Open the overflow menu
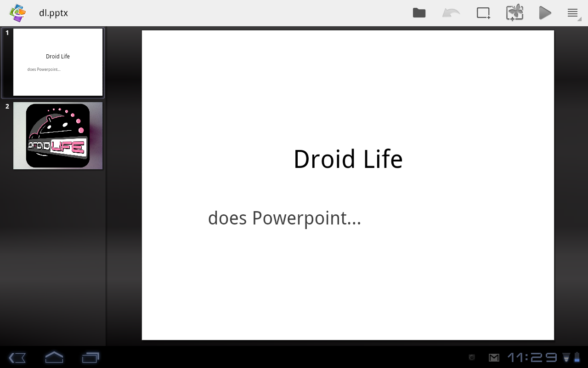The width and height of the screenshot is (588, 368). point(573,13)
